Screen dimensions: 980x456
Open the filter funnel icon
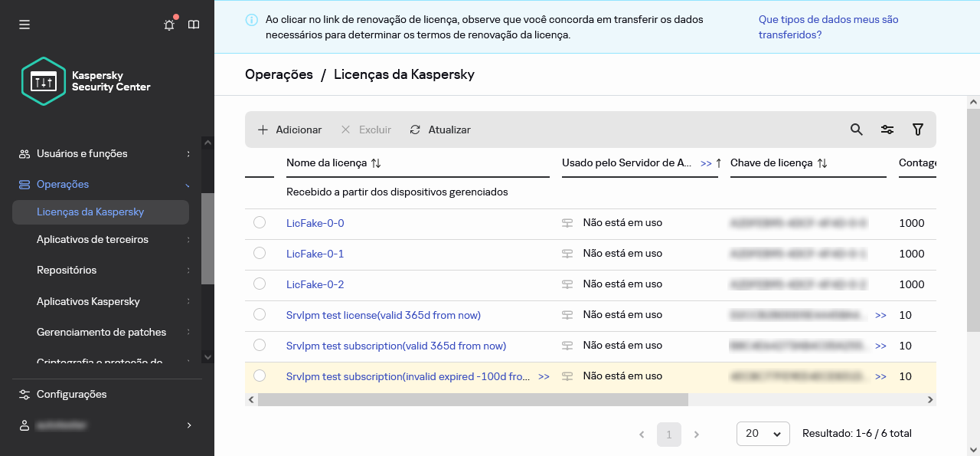coord(918,130)
